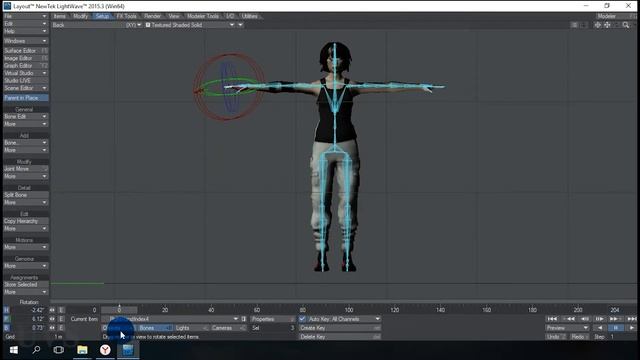The image size is (640, 360).
Task: Expand the Bone Edit dropdown
Action: 26,116
